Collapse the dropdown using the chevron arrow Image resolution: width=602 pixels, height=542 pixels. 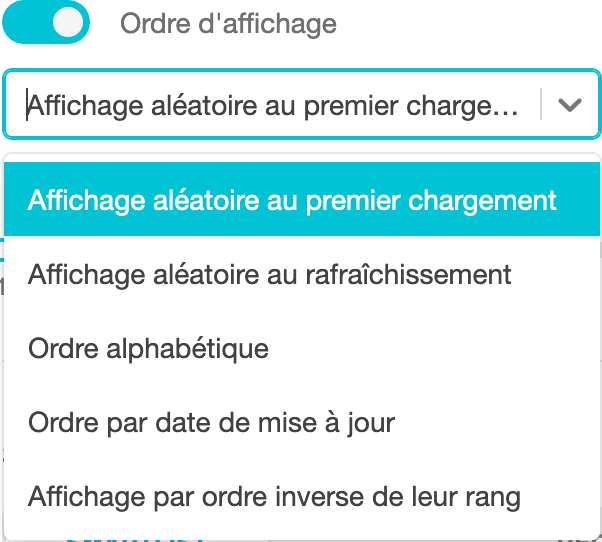(569, 104)
